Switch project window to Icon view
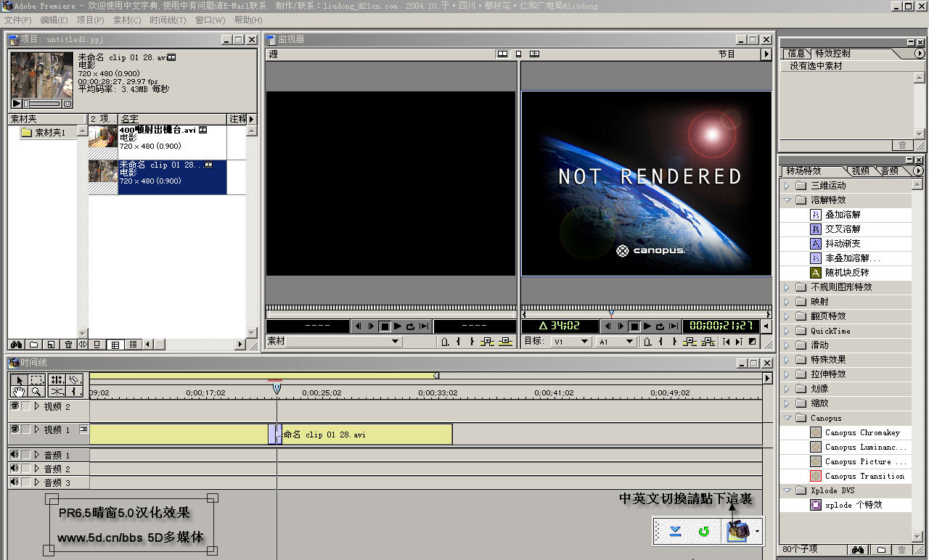929x560 pixels. 97,345
